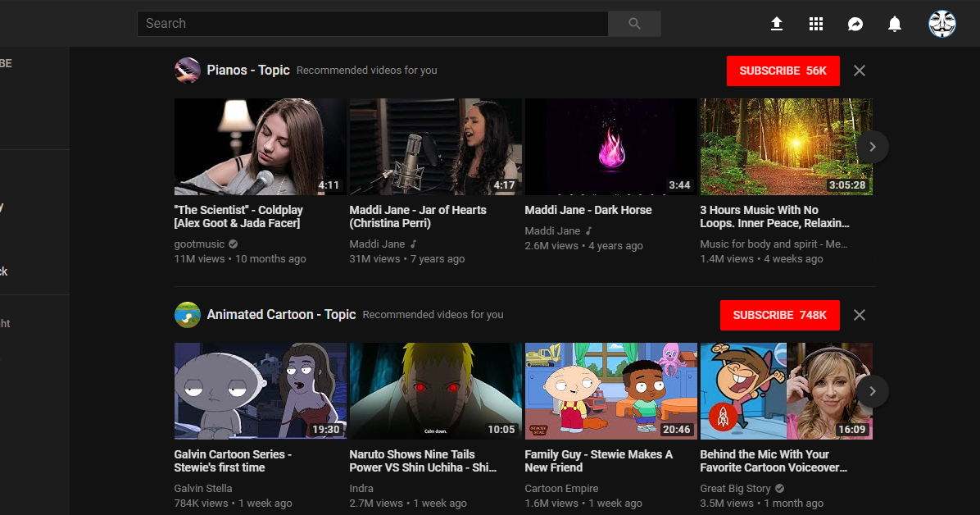Dismiss the Pianos - Topic section
Viewport: 980px width, 515px height.
point(860,71)
